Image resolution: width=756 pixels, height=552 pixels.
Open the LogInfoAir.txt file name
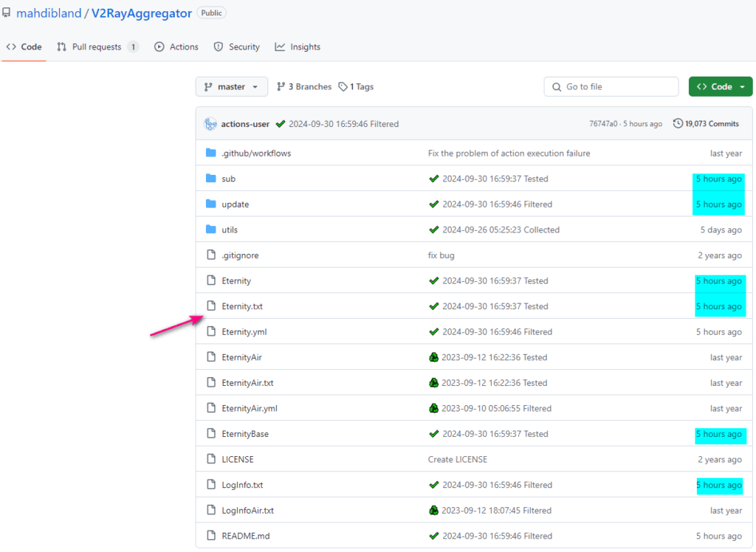click(248, 510)
